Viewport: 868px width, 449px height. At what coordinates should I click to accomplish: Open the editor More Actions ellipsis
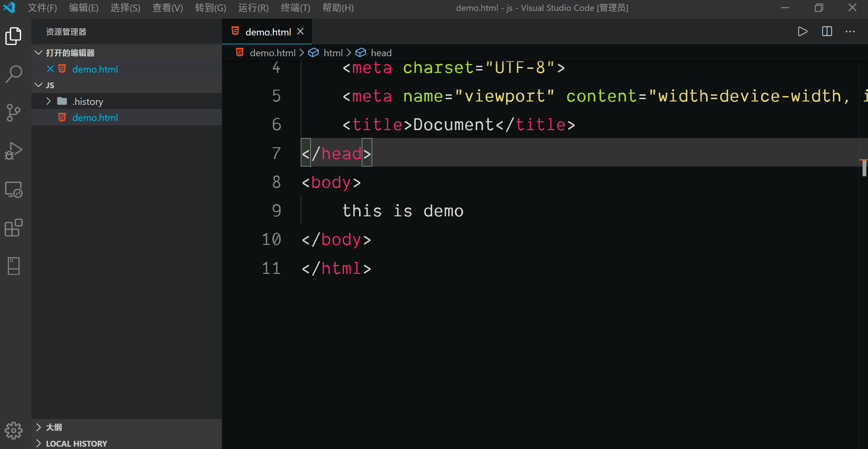(x=850, y=32)
